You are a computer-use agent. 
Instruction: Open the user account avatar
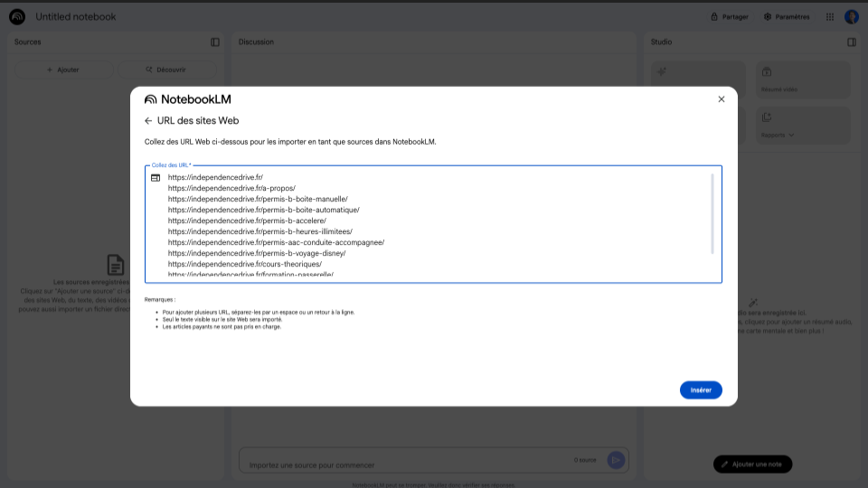point(852,16)
